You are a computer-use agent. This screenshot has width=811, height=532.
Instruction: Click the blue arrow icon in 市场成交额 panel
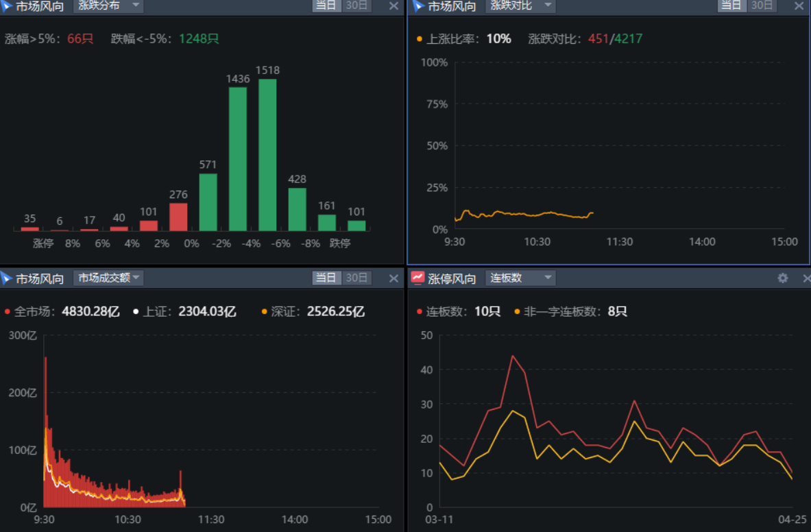[7, 278]
